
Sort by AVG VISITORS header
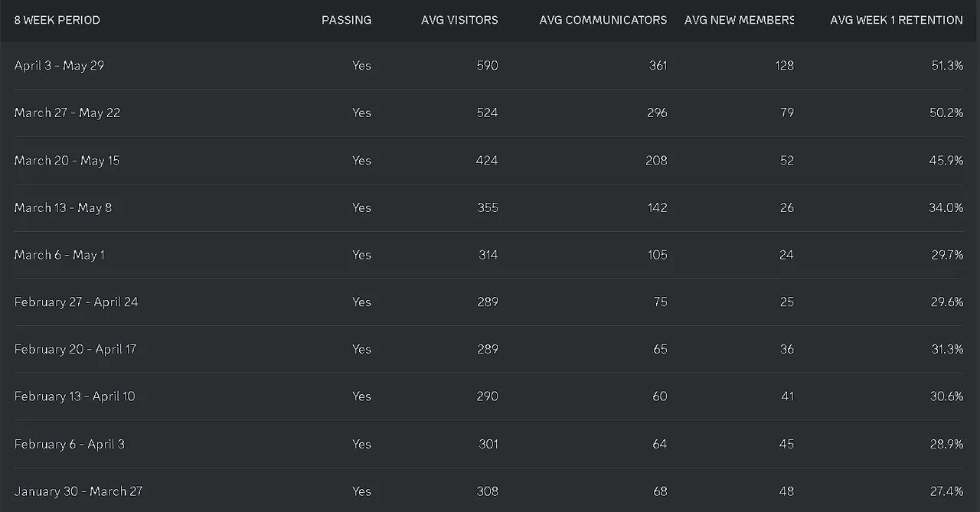coord(459,20)
